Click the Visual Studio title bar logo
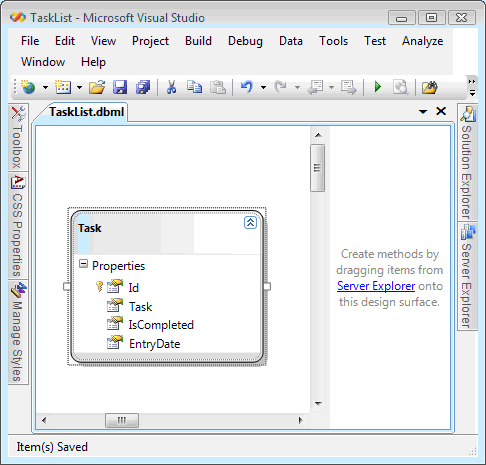Image resolution: width=486 pixels, height=465 pixels. [18, 17]
